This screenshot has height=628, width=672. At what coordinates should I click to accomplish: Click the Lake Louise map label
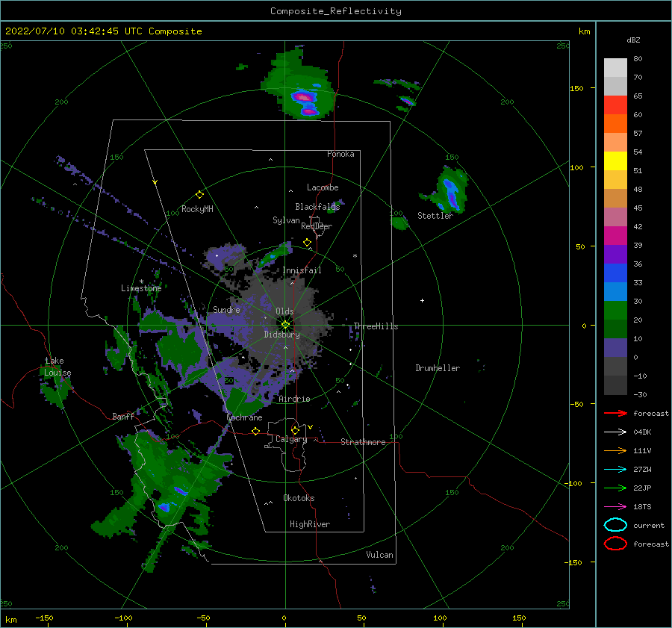coord(57,367)
